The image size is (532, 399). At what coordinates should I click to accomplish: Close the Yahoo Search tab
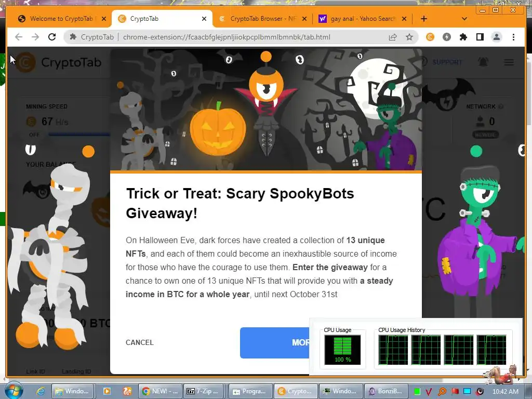pos(404,19)
